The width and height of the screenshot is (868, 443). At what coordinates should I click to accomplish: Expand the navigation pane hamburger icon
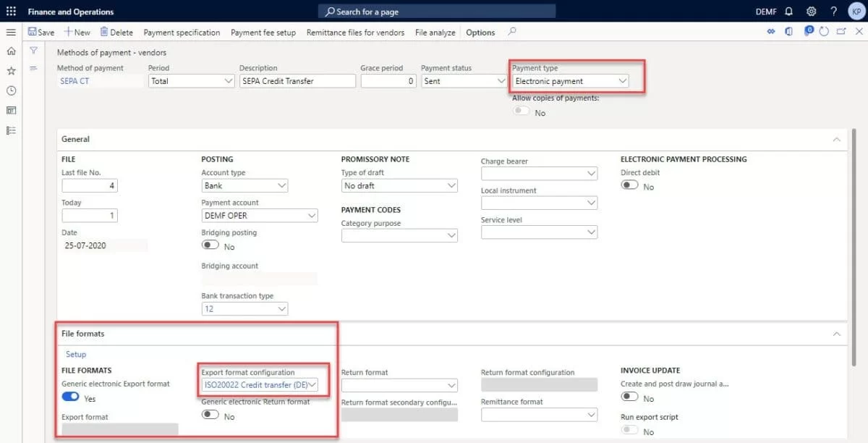pos(11,32)
